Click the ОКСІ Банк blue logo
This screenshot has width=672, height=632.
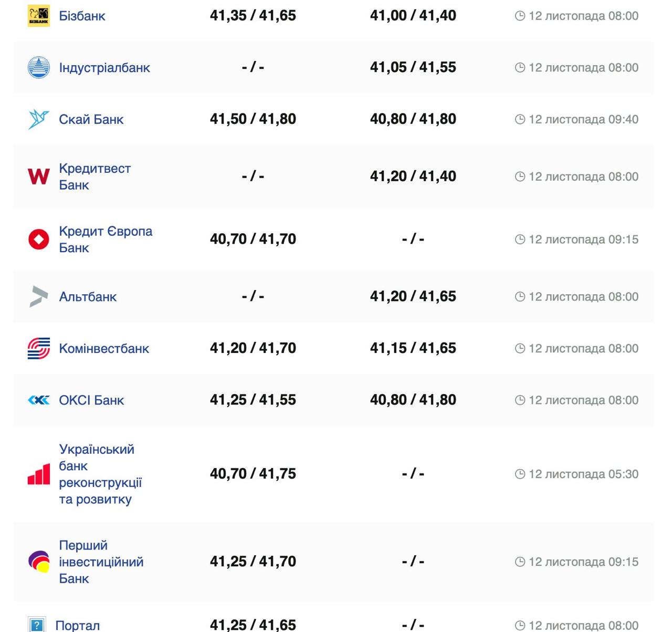point(38,400)
